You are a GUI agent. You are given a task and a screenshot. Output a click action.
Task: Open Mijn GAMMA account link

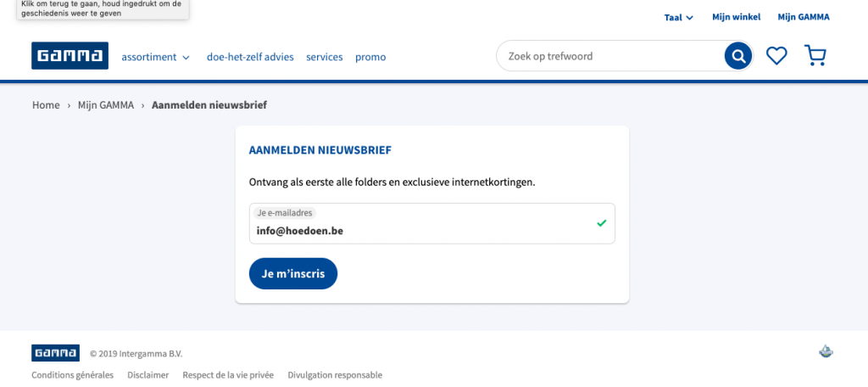[804, 17]
